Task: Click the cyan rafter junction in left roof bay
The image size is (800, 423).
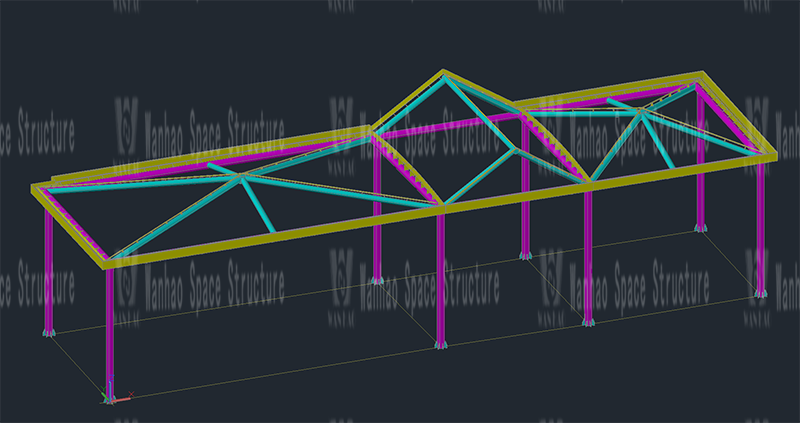Action: coord(240,178)
